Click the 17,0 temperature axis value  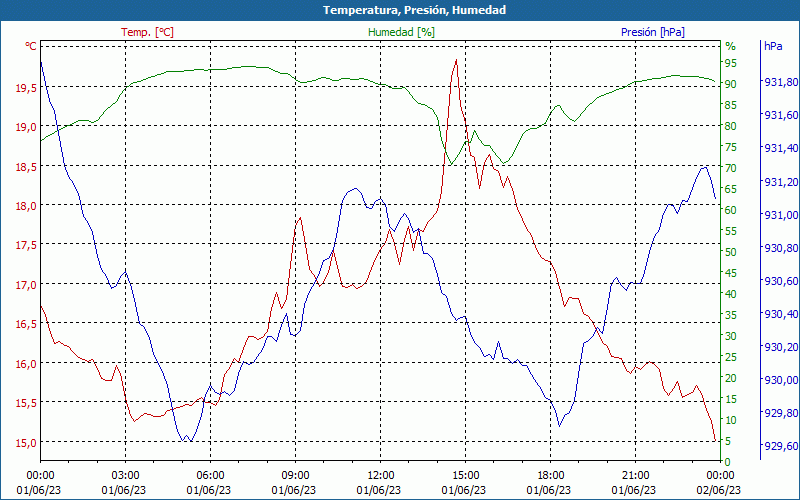pyautogui.click(x=26, y=285)
